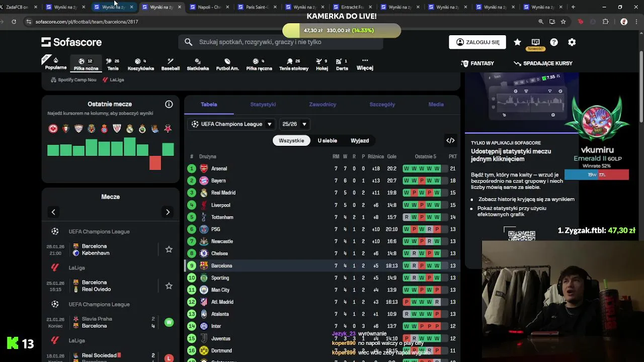Select Wyjazd table filter
Viewport: 644px width, 362px height.
coord(360,140)
